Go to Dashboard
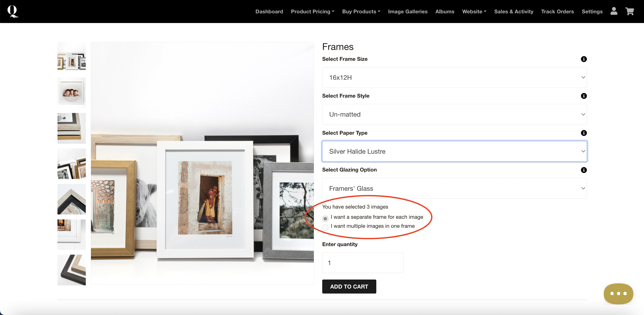 coord(269,12)
